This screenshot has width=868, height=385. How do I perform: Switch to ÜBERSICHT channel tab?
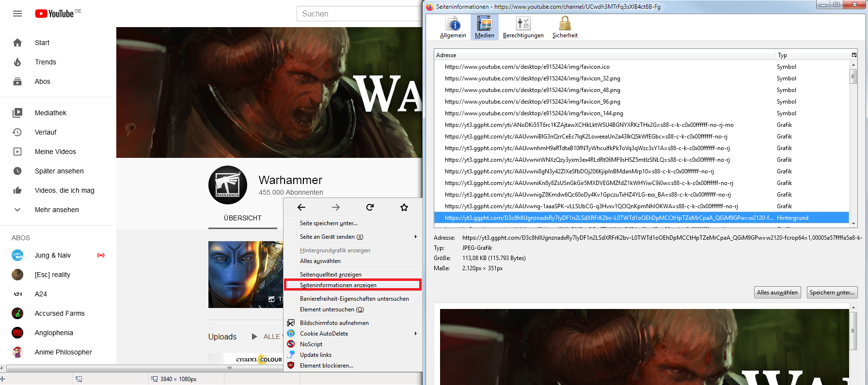(x=242, y=218)
